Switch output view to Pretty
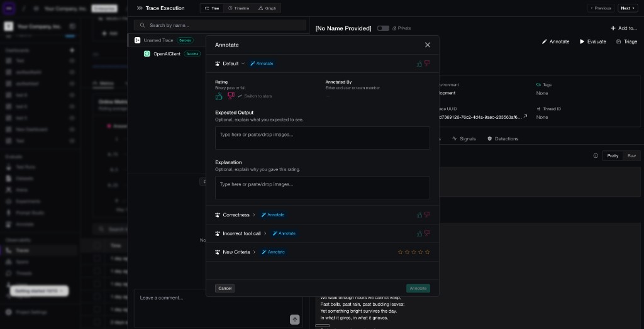Image resolution: width=644 pixels, height=329 pixels. [x=613, y=155]
